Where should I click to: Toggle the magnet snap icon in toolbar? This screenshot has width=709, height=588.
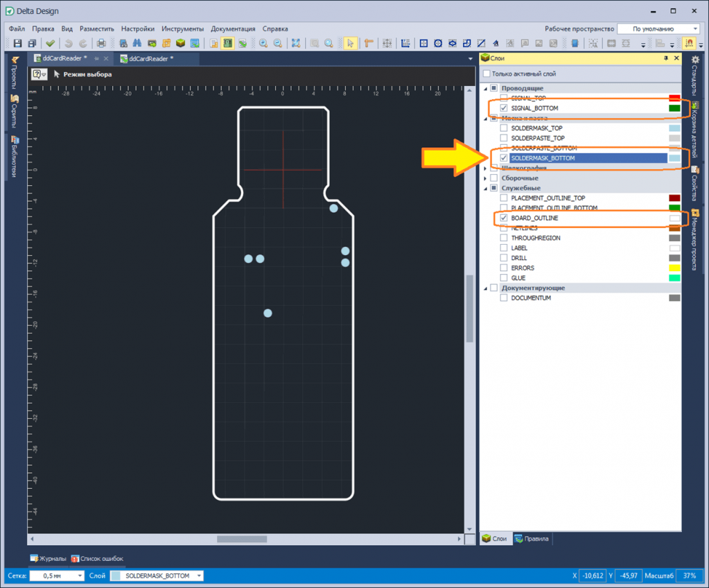click(x=690, y=44)
